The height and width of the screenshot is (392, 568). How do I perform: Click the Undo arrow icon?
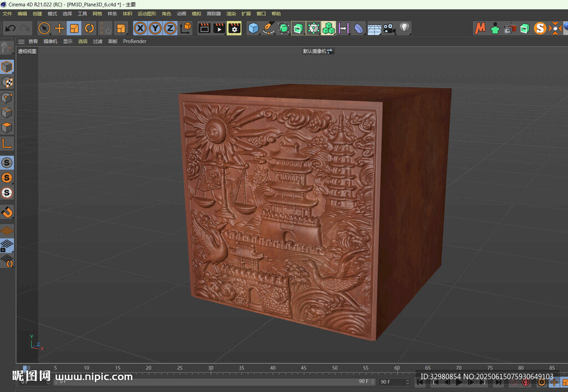coord(10,28)
